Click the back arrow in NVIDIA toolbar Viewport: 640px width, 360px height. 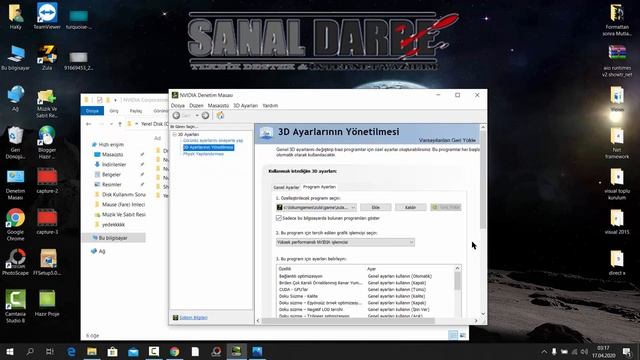tap(176, 116)
